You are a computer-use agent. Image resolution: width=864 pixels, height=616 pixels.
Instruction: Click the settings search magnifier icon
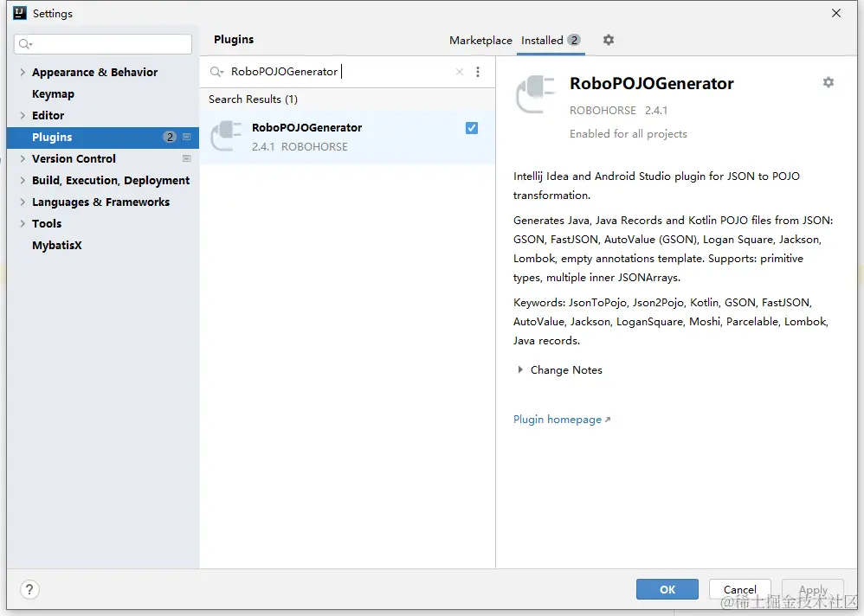[x=25, y=44]
